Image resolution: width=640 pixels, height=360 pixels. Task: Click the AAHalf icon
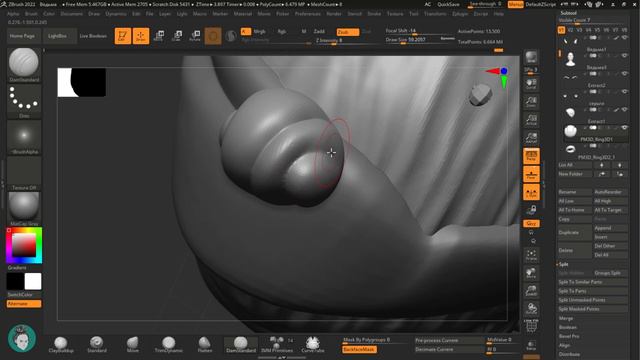531,138
